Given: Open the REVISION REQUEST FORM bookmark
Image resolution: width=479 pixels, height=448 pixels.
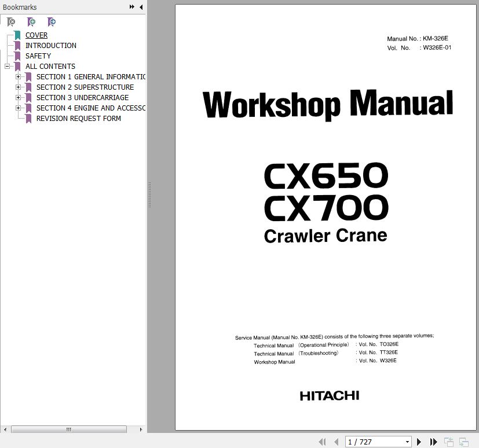Looking at the screenshot, I should tap(79, 118).
